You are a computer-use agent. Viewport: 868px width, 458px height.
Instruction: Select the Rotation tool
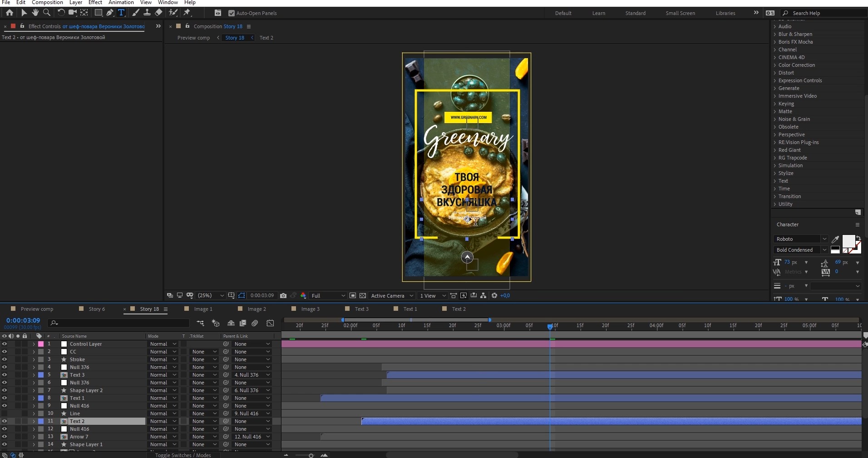pyautogui.click(x=61, y=13)
